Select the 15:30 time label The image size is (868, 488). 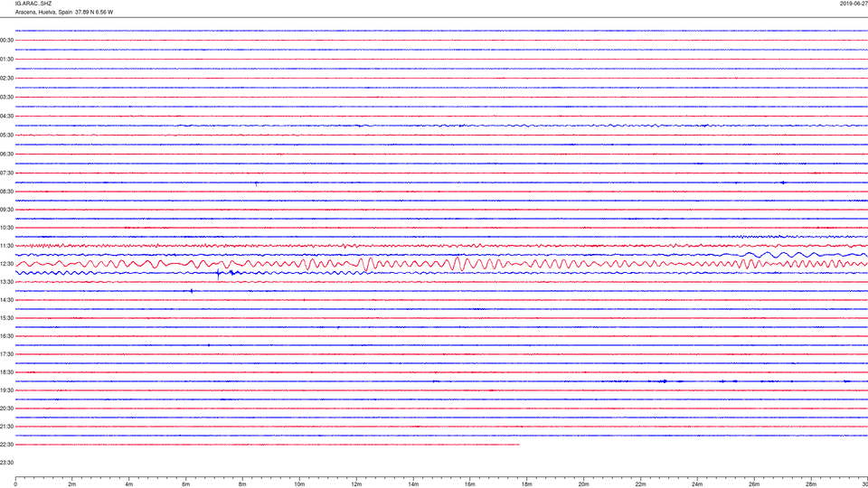coord(6,318)
